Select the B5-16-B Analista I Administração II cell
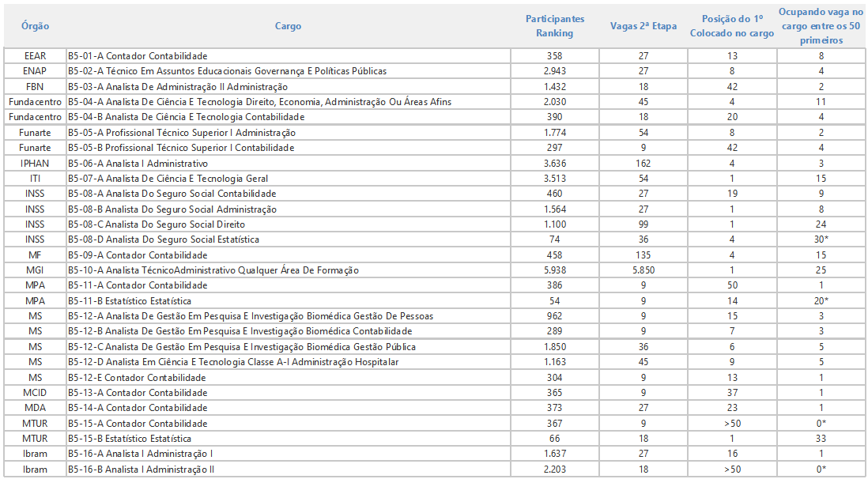This screenshot has height=479, width=868. tap(142, 470)
